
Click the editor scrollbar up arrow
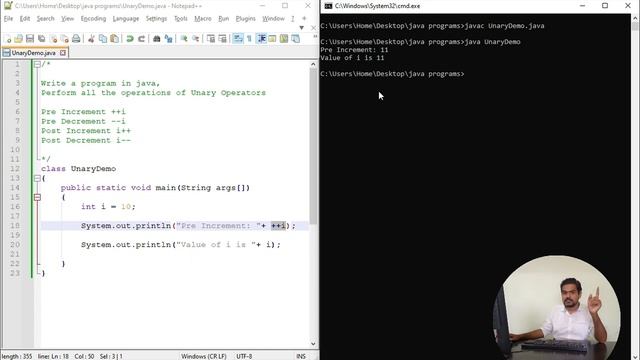[x=313, y=64]
